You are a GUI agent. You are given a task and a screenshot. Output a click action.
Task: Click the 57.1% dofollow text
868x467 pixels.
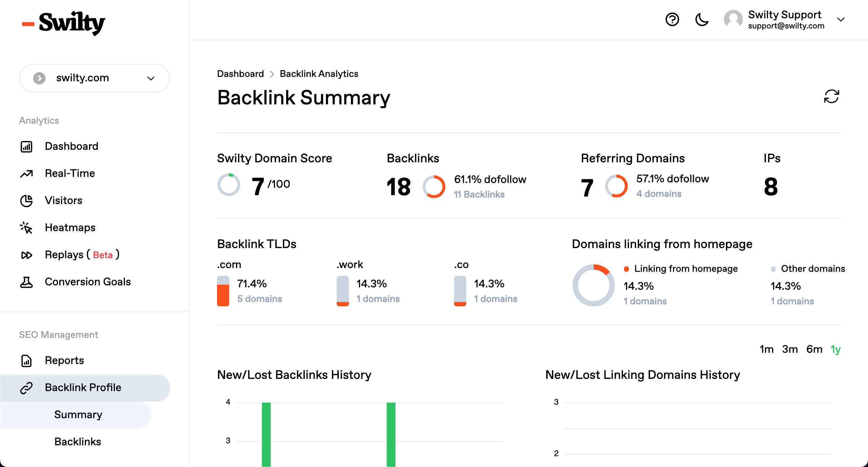[673, 179]
